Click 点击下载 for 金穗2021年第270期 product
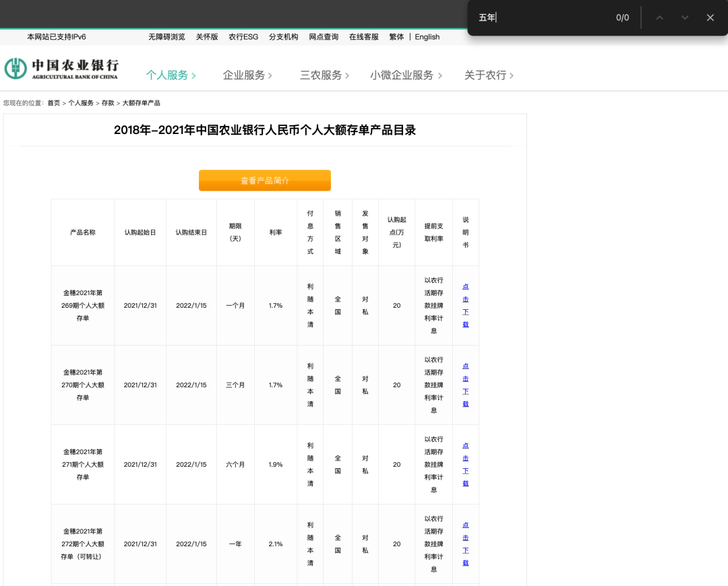This screenshot has height=586, width=728. click(465, 385)
